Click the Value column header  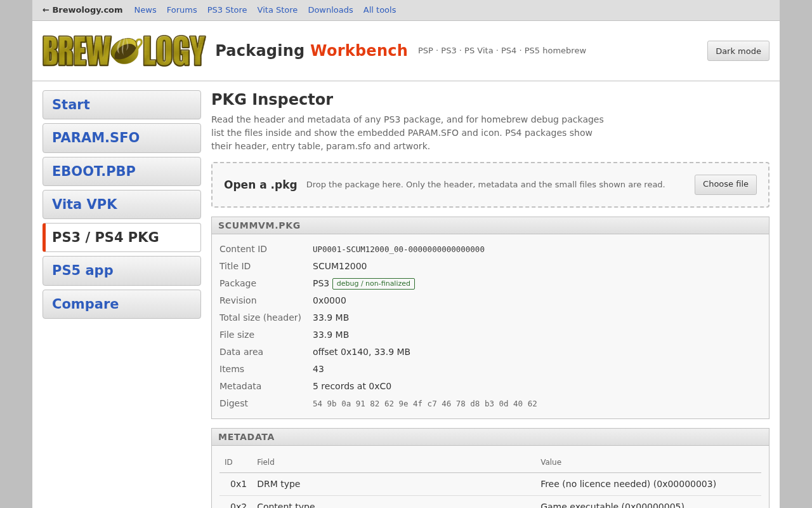551,462
